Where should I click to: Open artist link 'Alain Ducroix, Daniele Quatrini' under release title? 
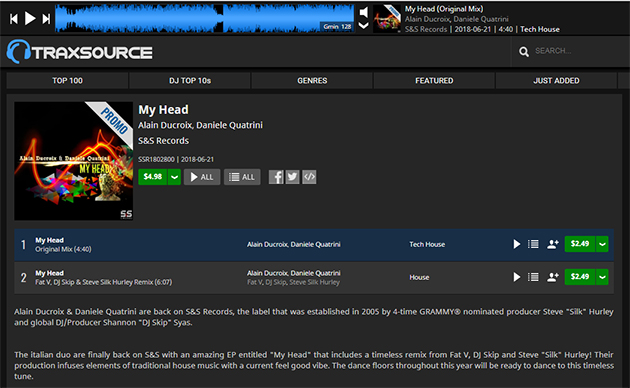click(200, 125)
